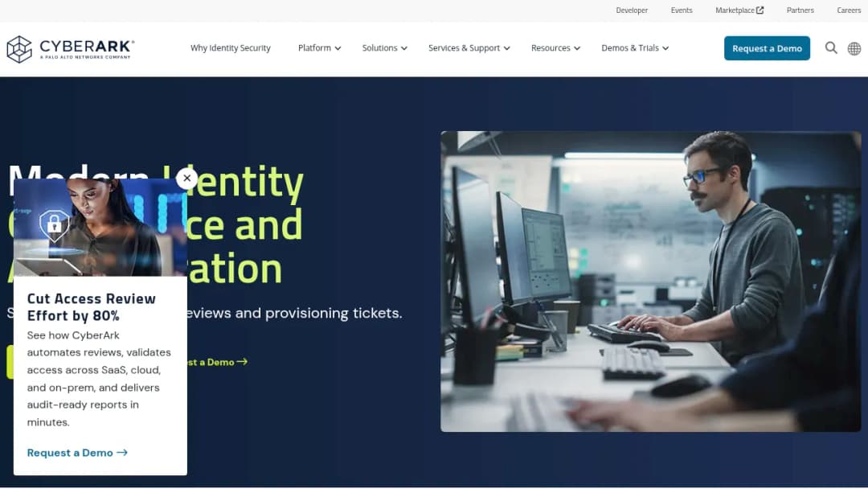Open the Partners link
The image size is (868, 489).
(800, 10)
